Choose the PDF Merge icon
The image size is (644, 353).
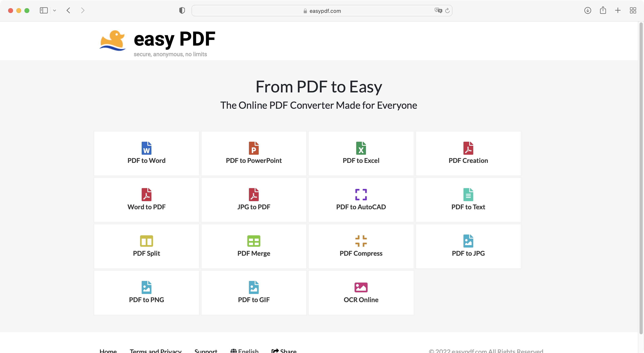click(253, 241)
